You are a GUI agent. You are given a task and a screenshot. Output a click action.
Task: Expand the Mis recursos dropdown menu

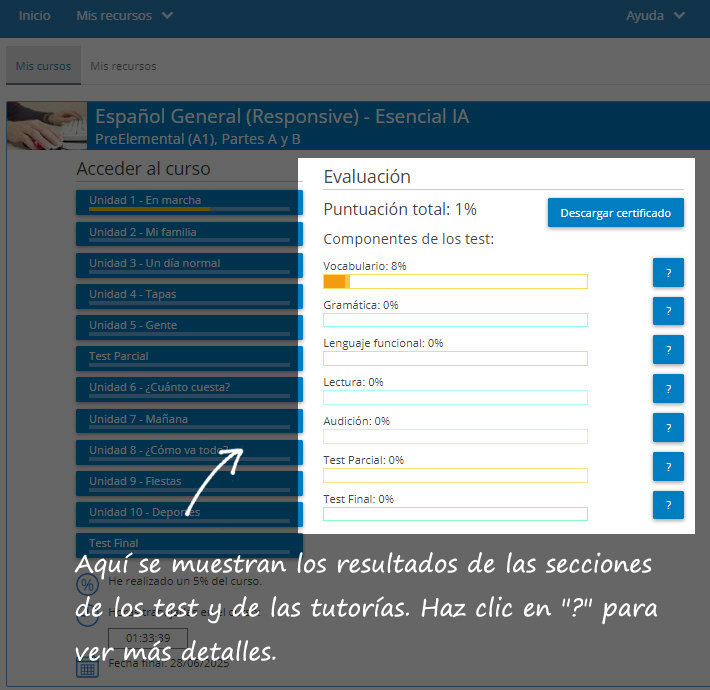(x=124, y=16)
